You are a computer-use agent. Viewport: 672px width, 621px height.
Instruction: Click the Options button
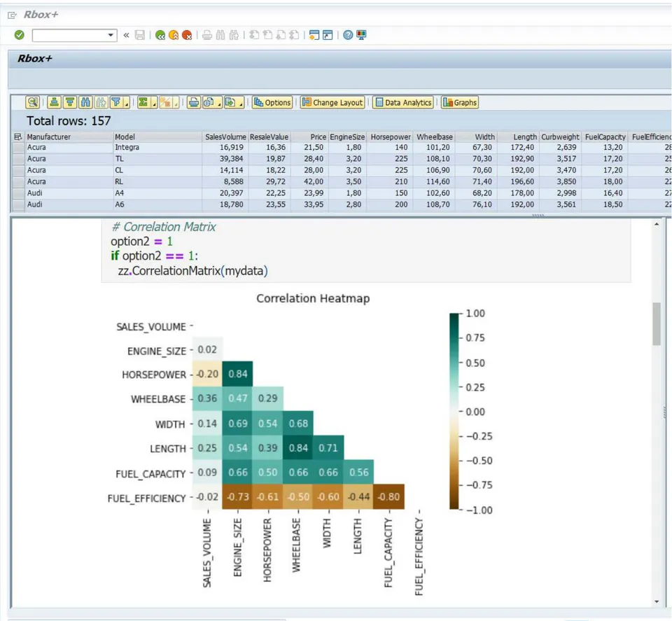coord(272,102)
